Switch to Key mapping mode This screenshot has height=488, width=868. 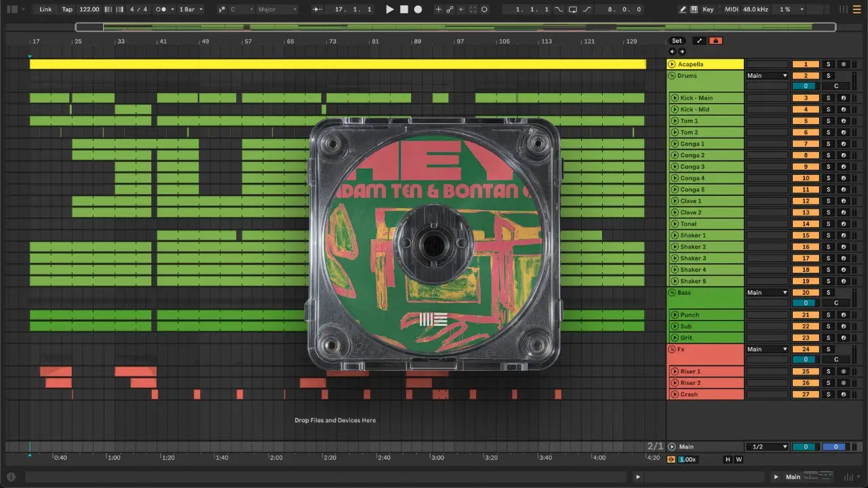[708, 9]
